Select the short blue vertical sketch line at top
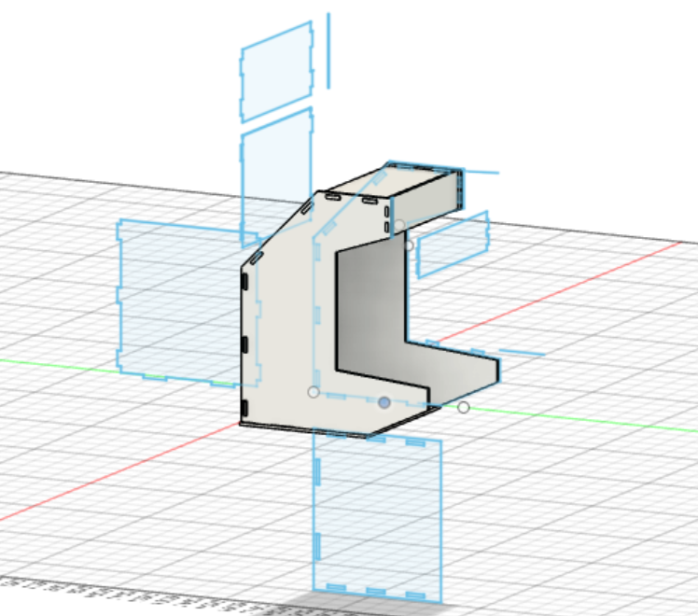Viewport: 698px width, 616px height. click(328, 50)
